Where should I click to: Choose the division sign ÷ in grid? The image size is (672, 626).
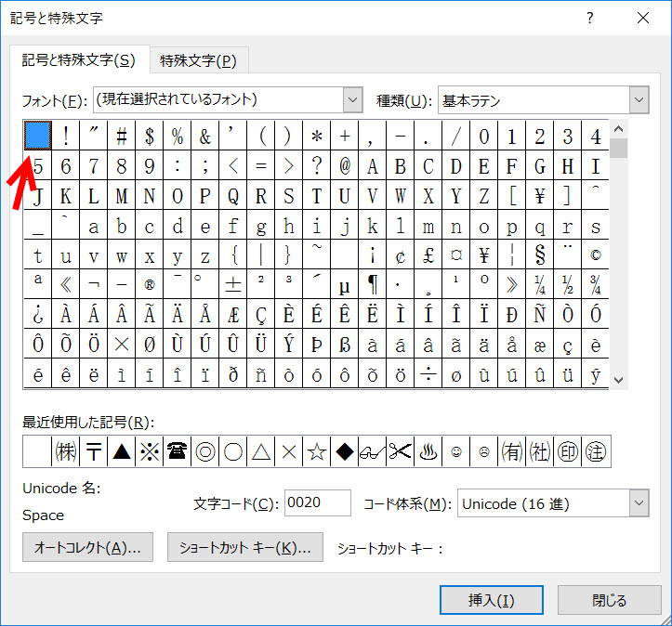[428, 376]
